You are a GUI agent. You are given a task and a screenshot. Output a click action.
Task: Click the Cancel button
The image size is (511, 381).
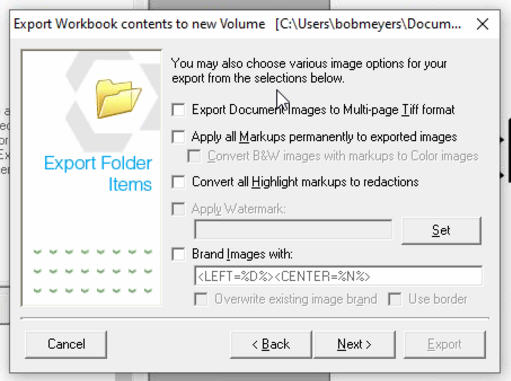pyautogui.click(x=66, y=344)
